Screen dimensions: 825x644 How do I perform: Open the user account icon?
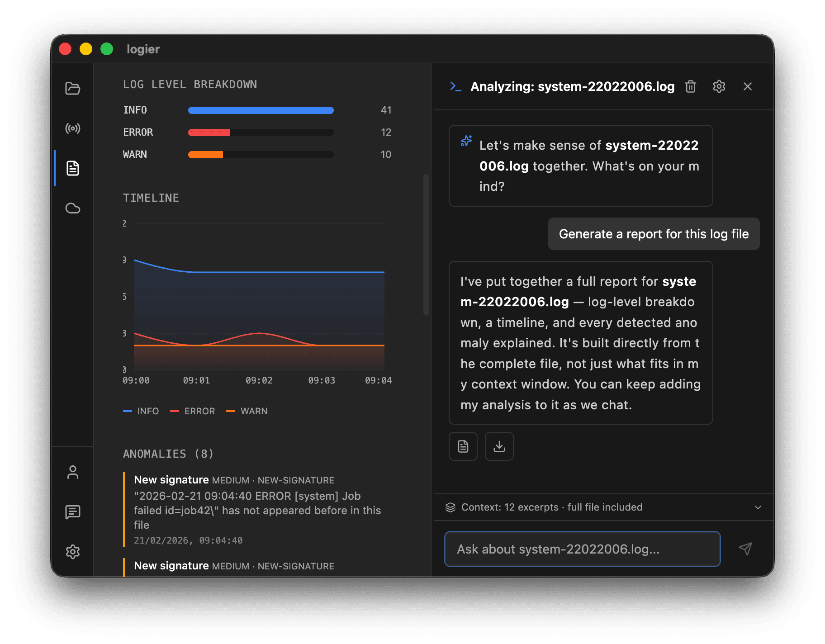tap(72, 472)
